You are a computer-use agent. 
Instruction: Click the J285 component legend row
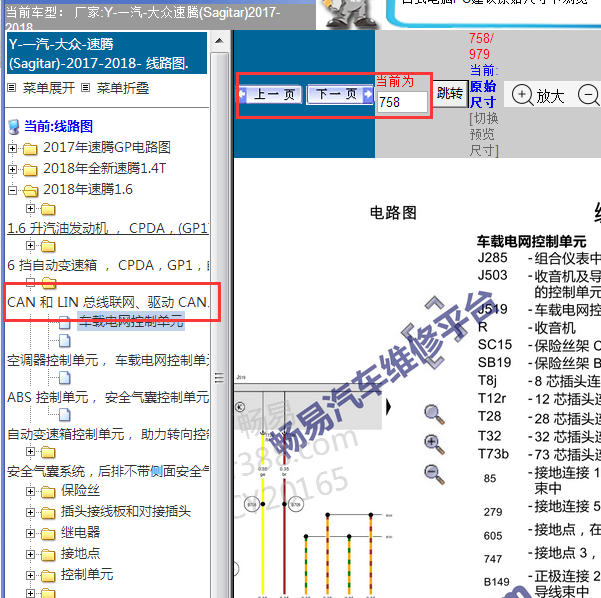pos(539,258)
